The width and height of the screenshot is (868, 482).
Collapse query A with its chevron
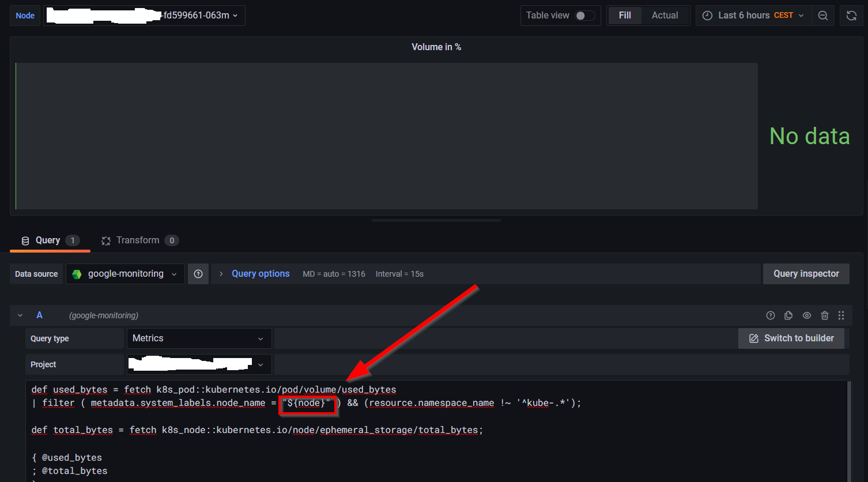[x=20, y=315]
